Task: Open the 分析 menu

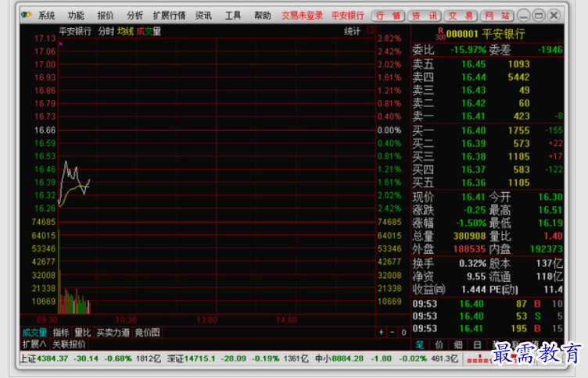Action: [134, 16]
